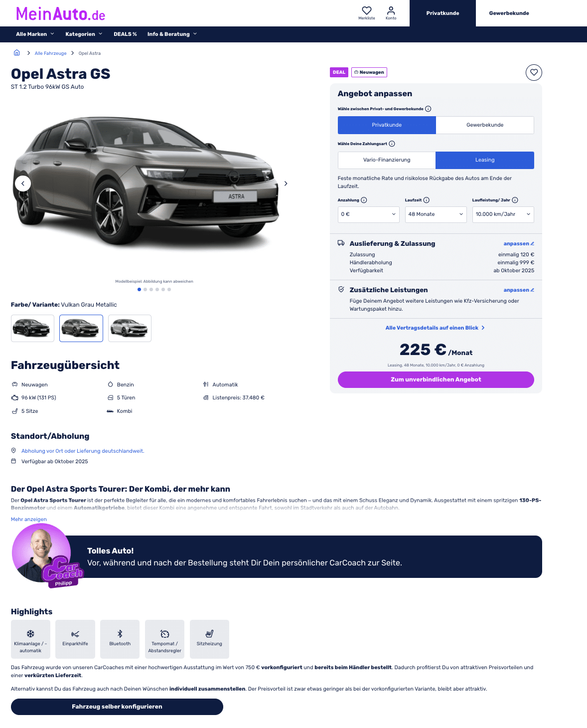This screenshot has width=587, height=728.
Task: Switch payment type to Vario-Finanzierung
Action: (387, 160)
